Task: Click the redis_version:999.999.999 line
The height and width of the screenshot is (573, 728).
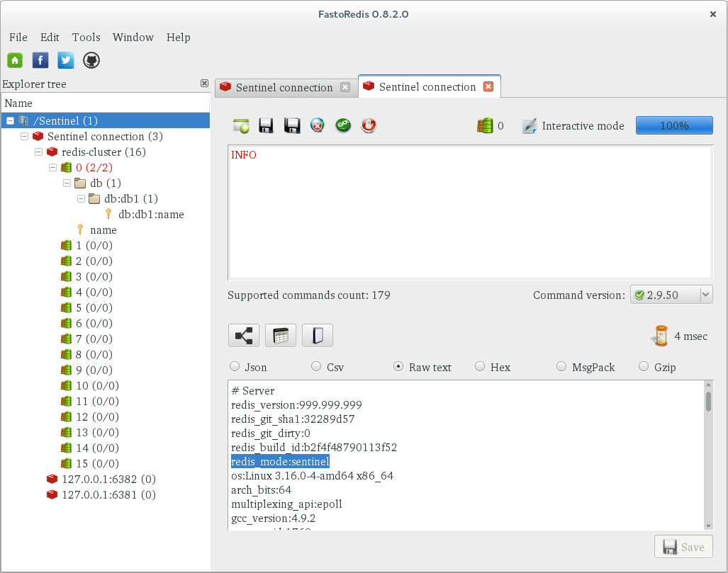Action: coord(296,405)
